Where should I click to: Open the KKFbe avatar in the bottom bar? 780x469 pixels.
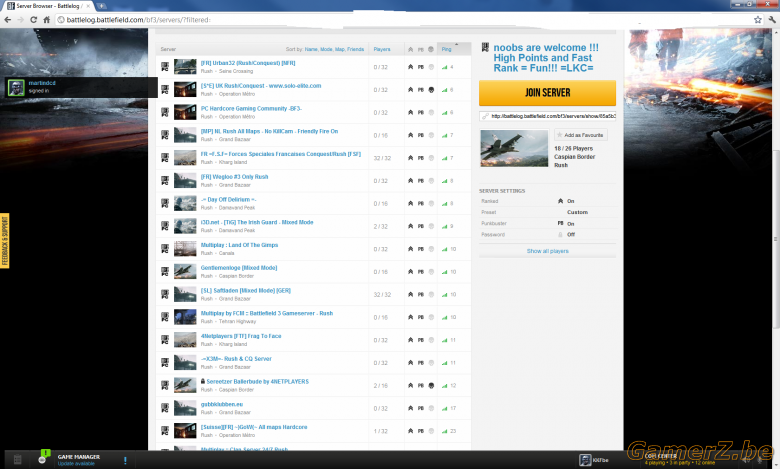pos(585,460)
